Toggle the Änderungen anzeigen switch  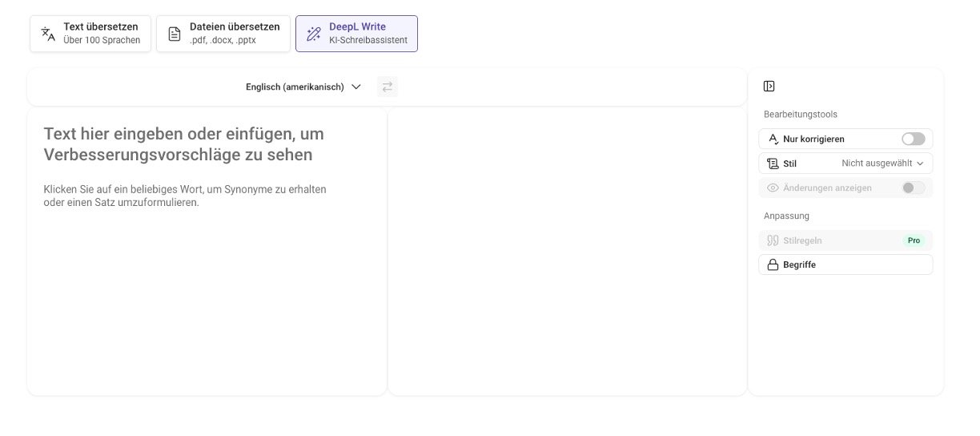pos(913,188)
